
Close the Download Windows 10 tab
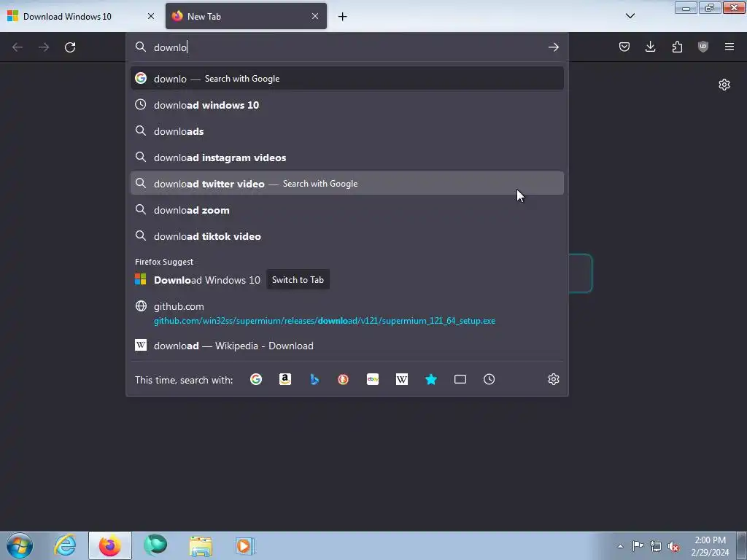pyautogui.click(x=150, y=16)
